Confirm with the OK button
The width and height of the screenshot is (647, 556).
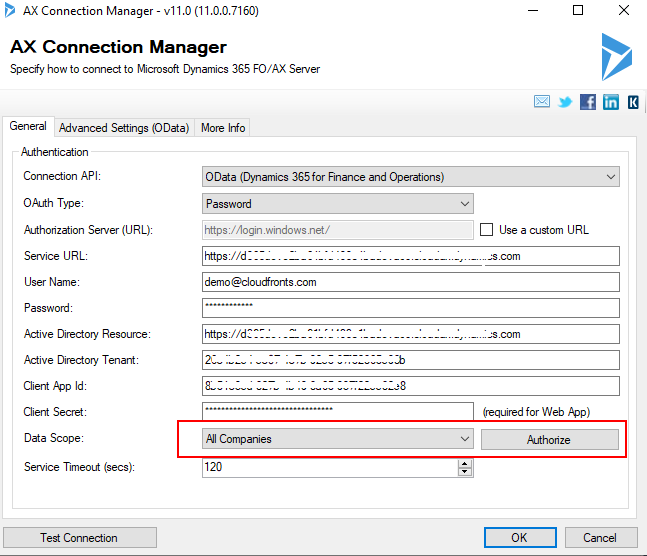[x=520, y=537]
